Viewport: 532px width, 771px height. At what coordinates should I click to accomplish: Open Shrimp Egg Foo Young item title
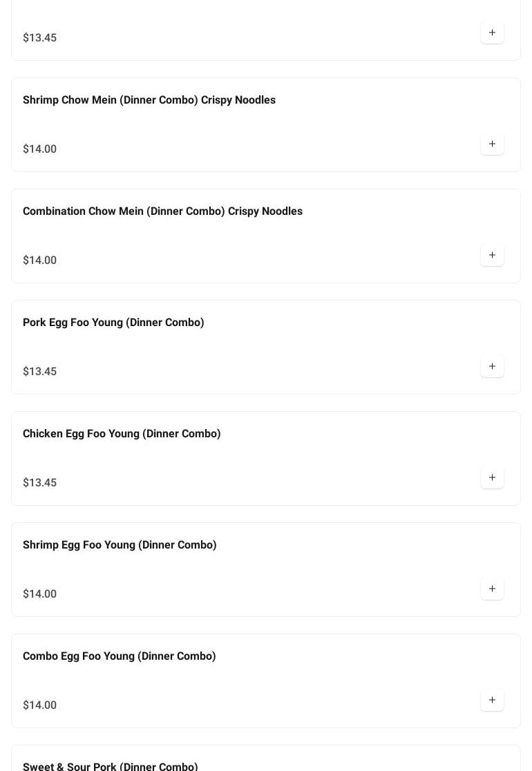pos(120,545)
